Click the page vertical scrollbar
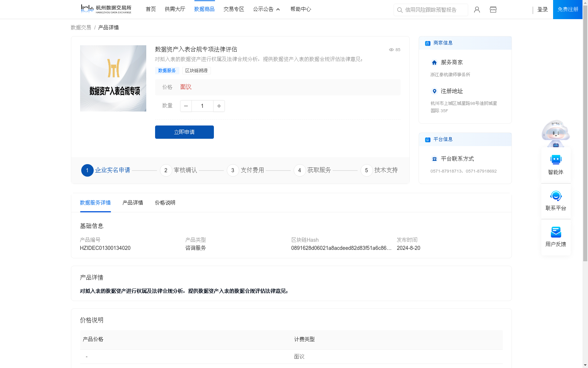The image size is (588, 368). point(585,132)
